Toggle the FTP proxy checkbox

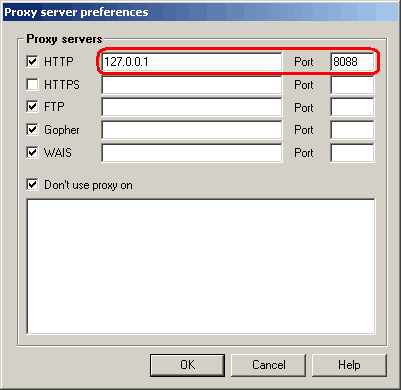pyautogui.click(x=32, y=107)
